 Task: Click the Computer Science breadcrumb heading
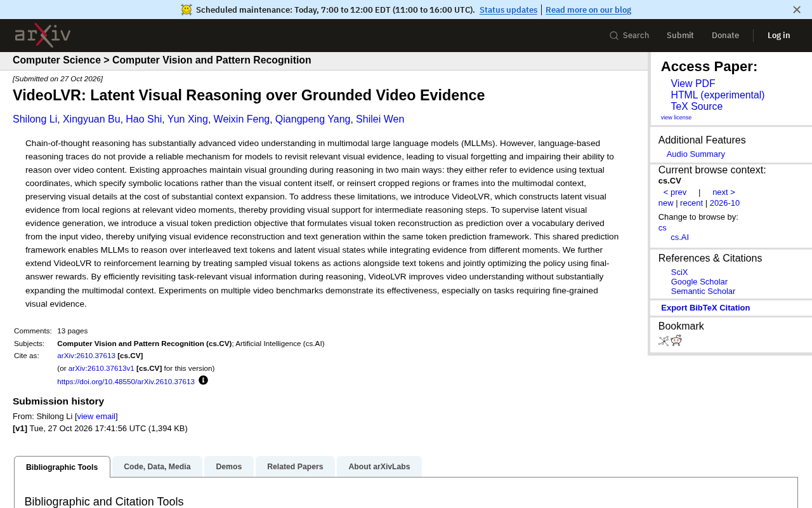(x=56, y=60)
